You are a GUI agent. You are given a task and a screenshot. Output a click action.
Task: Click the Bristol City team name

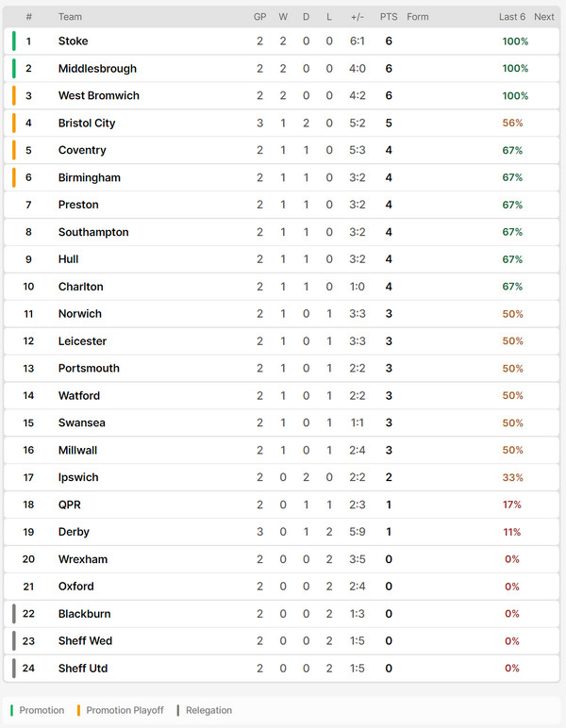click(x=87, y=123)
